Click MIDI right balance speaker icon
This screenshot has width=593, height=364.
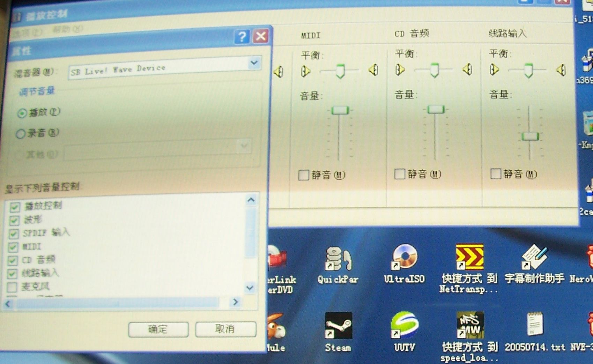[x=373, y=70]
